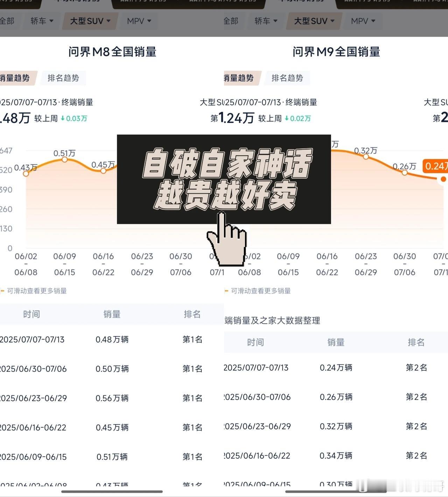
Task: Click the 0.51万 data point on M8 chart
Action: point(65,159)
